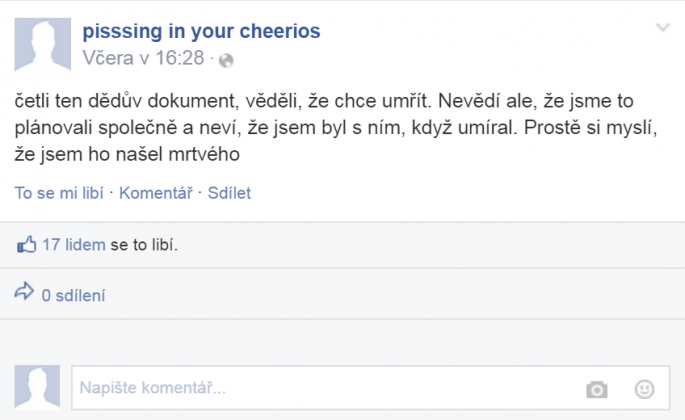685x420 pixels.
Task: Open the post options chevron menu
Action: click(663, 28)
